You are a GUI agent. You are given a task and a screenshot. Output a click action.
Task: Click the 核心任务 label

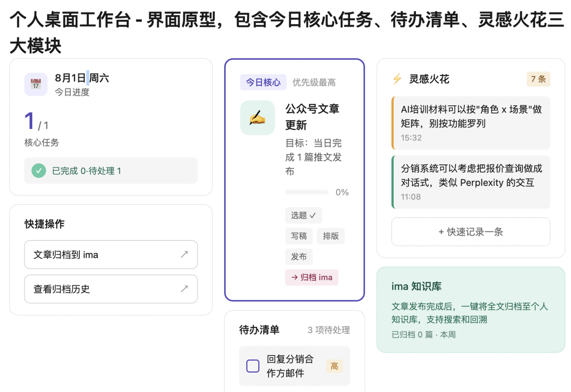pos(41,143)
